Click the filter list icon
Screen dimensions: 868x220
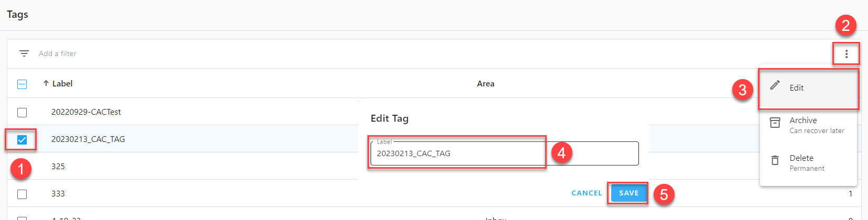click(24, 53)
